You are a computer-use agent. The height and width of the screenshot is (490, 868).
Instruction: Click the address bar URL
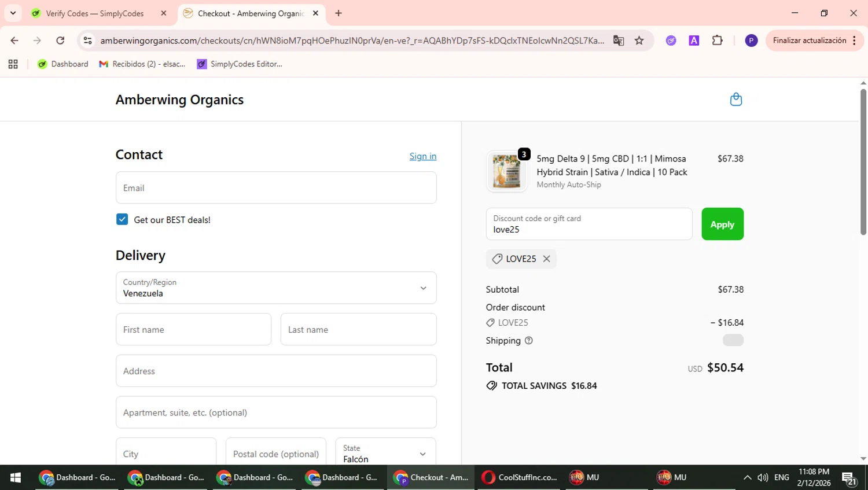[x=352, y=40]
